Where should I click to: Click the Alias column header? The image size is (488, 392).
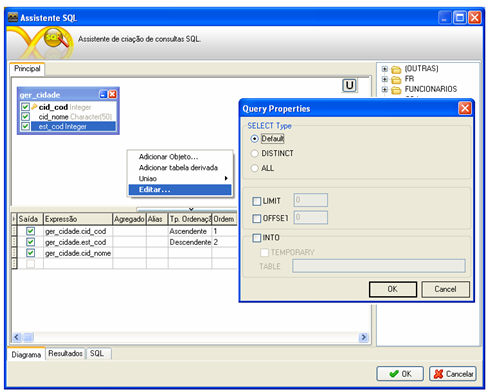pyautogui.click(x=157, y=219)
